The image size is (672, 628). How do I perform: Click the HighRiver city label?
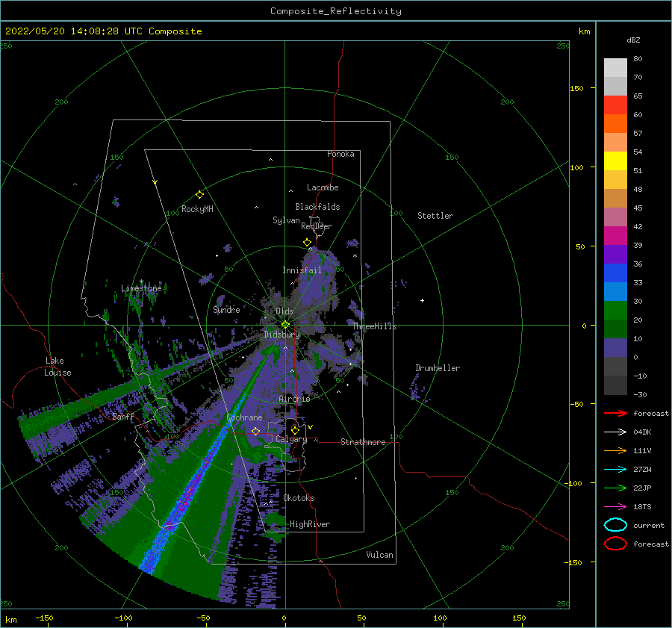point(310,524)
